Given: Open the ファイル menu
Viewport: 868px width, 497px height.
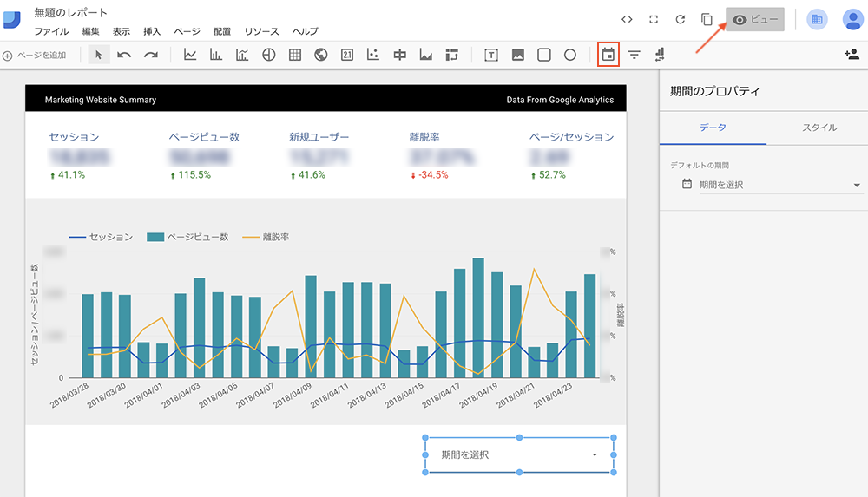Looking at the screenshot, I should [51, 31].
